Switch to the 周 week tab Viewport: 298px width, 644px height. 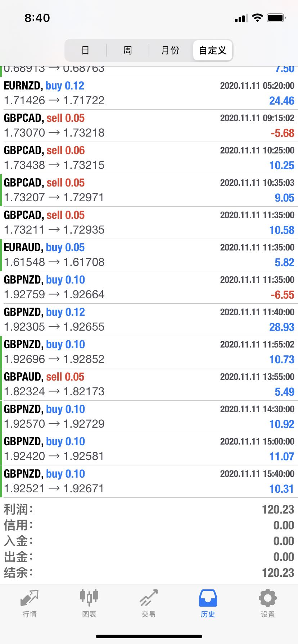pyautogui.click(x=128, y=50)
